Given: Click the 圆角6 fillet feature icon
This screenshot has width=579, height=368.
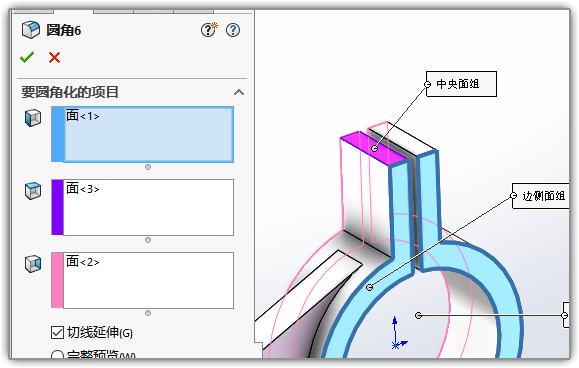Looking at the screenshot, I should tap(31, 30).
